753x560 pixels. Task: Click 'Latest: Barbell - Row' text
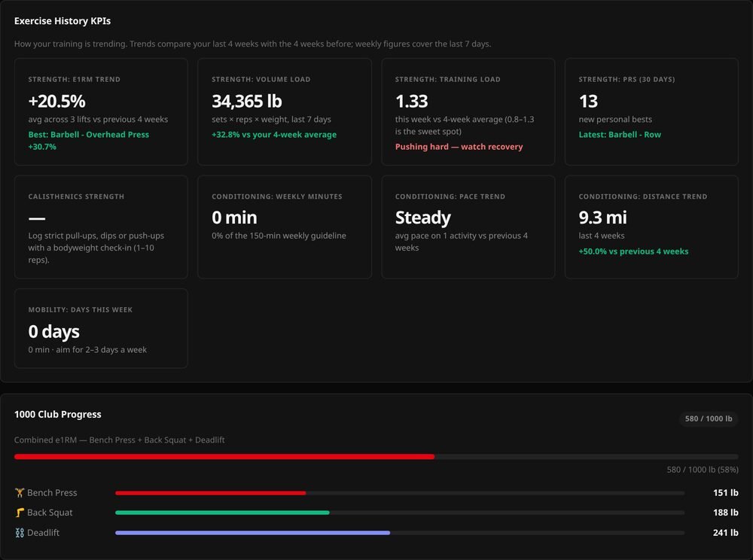click(620, 135)
